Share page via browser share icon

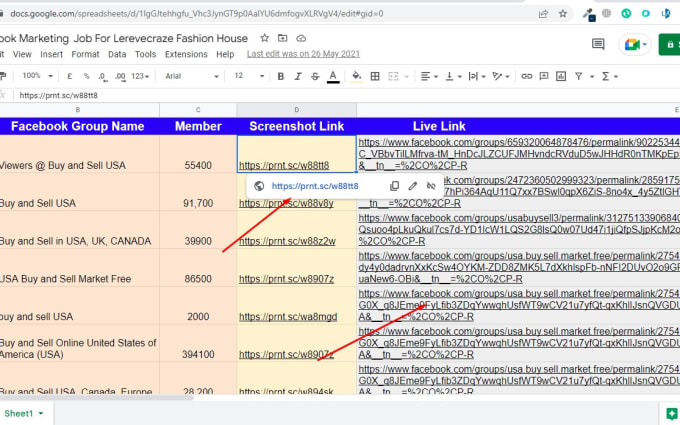click(x=543, y=14)
